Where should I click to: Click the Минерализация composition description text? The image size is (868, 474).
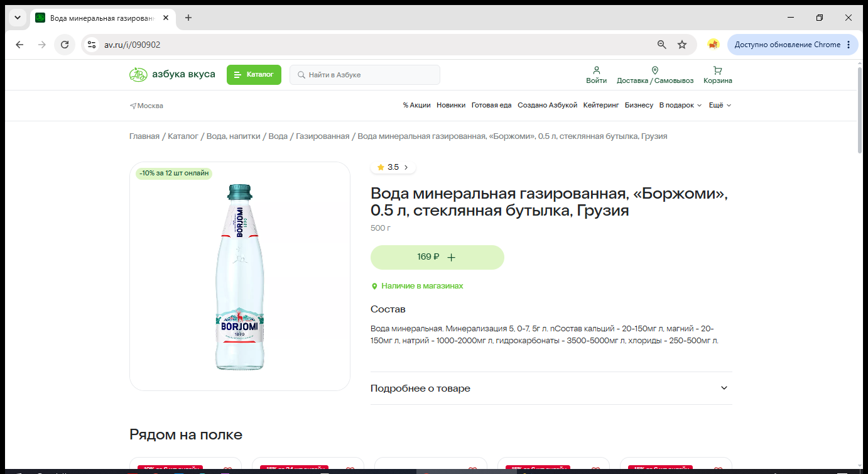(x=545, y=334)
